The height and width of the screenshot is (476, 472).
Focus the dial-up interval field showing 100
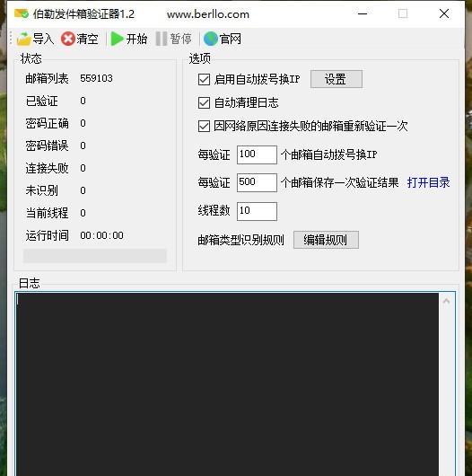(x=257, y=154)
